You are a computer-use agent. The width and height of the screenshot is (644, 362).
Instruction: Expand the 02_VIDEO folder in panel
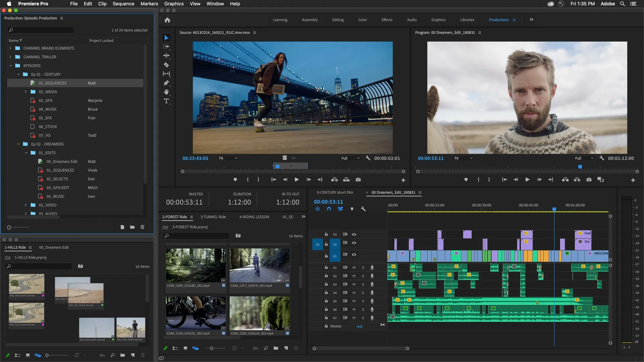25,205
